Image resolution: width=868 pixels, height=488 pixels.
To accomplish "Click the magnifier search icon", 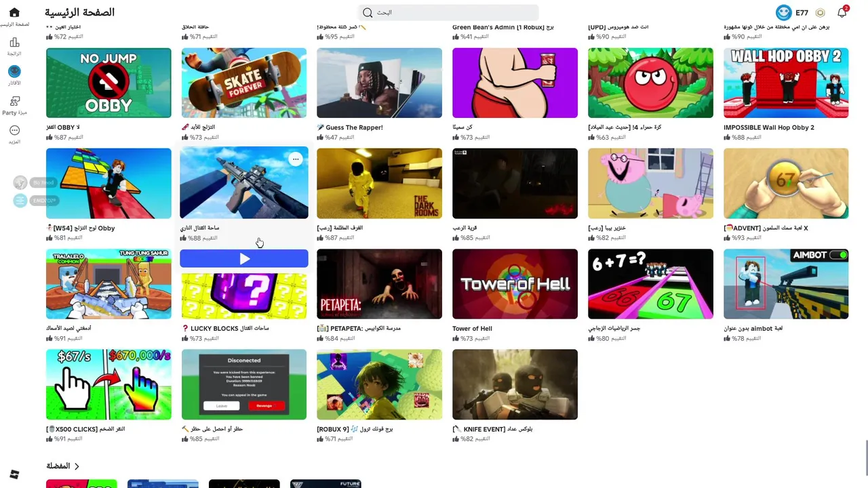I will tap(368, 12).
